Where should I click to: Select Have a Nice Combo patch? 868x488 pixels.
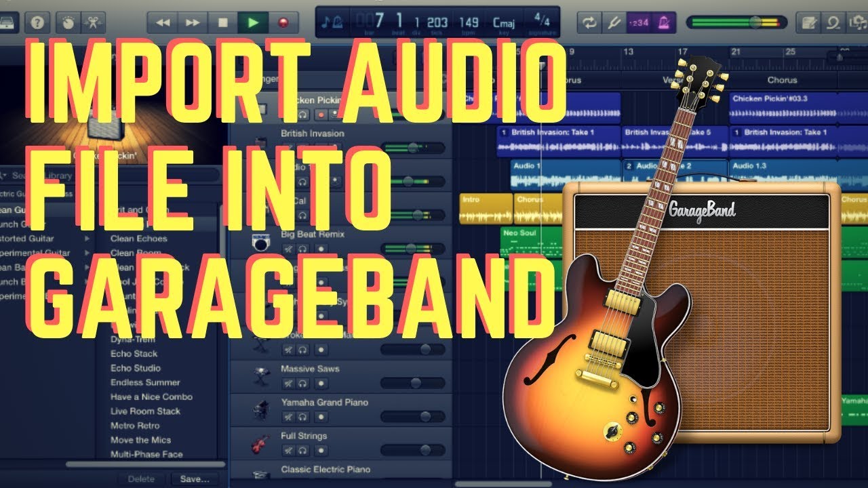coord(151,397)
